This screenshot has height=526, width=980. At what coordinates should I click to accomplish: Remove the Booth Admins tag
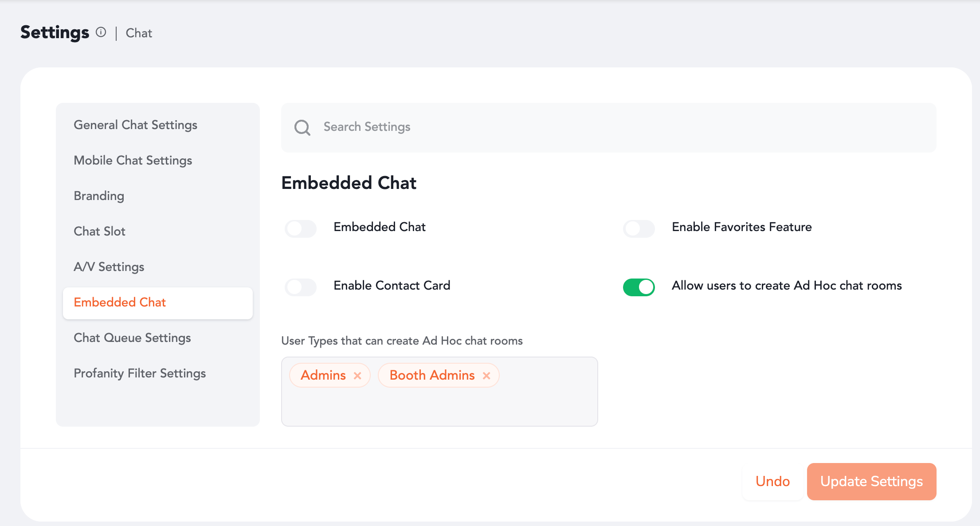click(x=486, y=376)
